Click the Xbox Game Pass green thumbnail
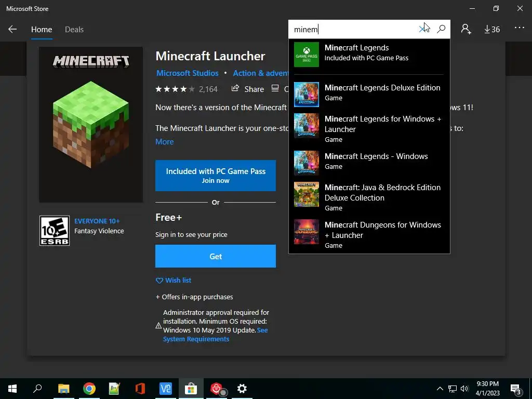Viewport: 532px width, 399px height. coord(307,54)
